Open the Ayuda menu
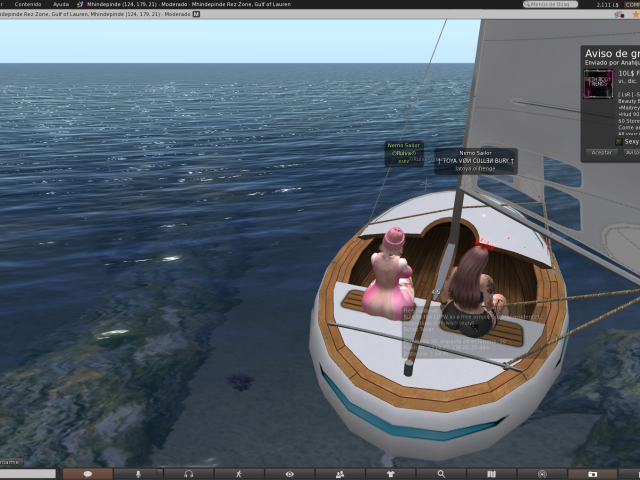This screenshot has height=480, width=640. click(x=61, y=4)
